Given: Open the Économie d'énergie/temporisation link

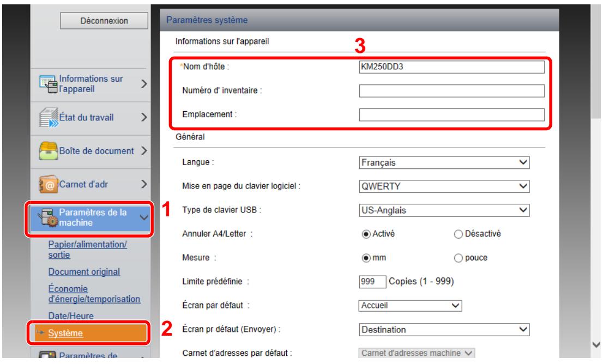Looking at the screenshot, I should (x=94, y=294).
